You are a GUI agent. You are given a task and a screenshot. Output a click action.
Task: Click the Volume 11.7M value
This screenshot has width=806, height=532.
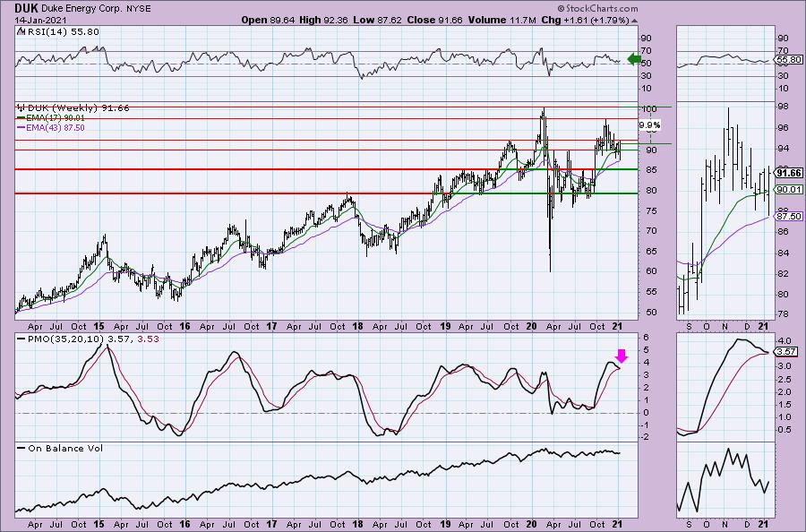point(502,20)
